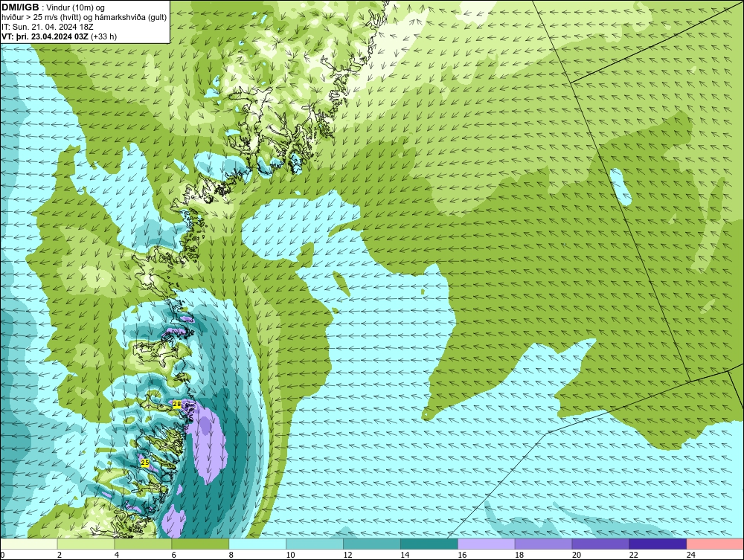Click the DMI/IGB title text
Screen dimensions: 744x560
click(x=20, y=7)
